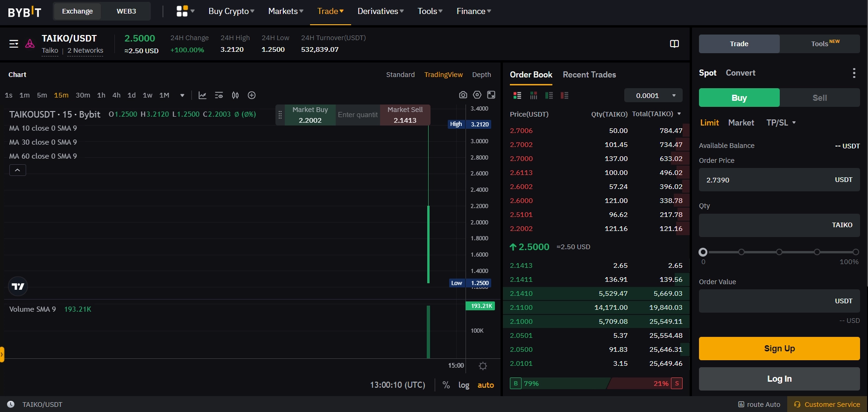The height and width of the screenshot is (412, 868).
Task: Click the Sign Up button
Action: coord(779,349)
